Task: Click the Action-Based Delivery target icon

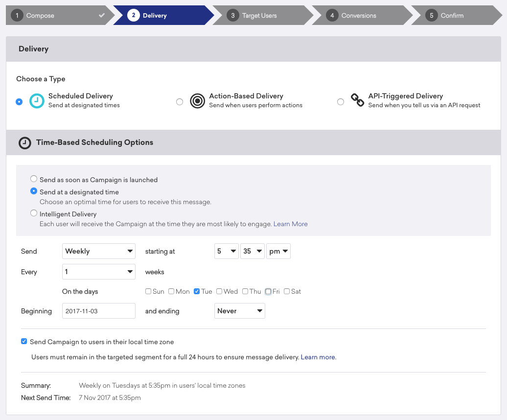Action: tap(197, 101)
